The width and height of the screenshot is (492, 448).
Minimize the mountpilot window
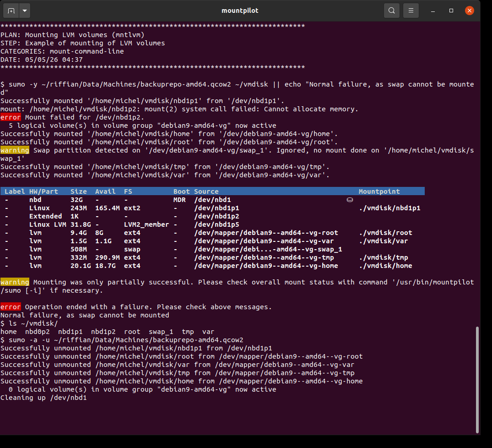click(433, 11)
